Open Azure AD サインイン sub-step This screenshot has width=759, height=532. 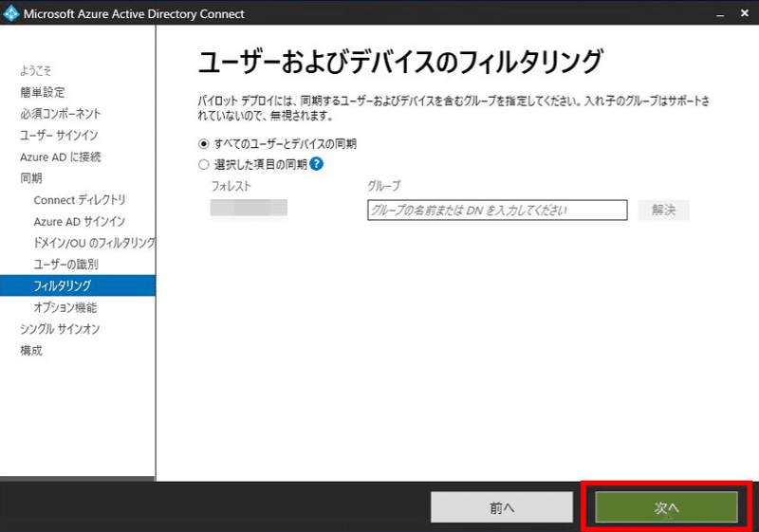click(x=80, y=222)
